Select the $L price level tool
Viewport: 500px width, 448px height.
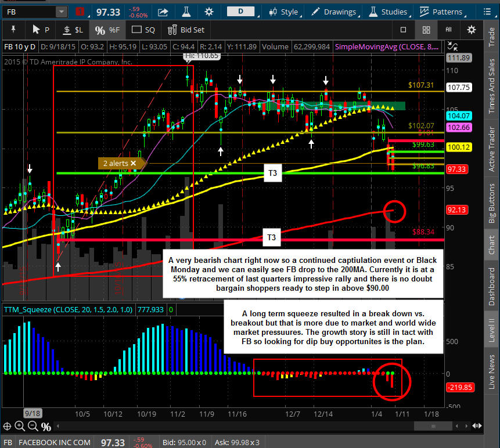point(73,30)
